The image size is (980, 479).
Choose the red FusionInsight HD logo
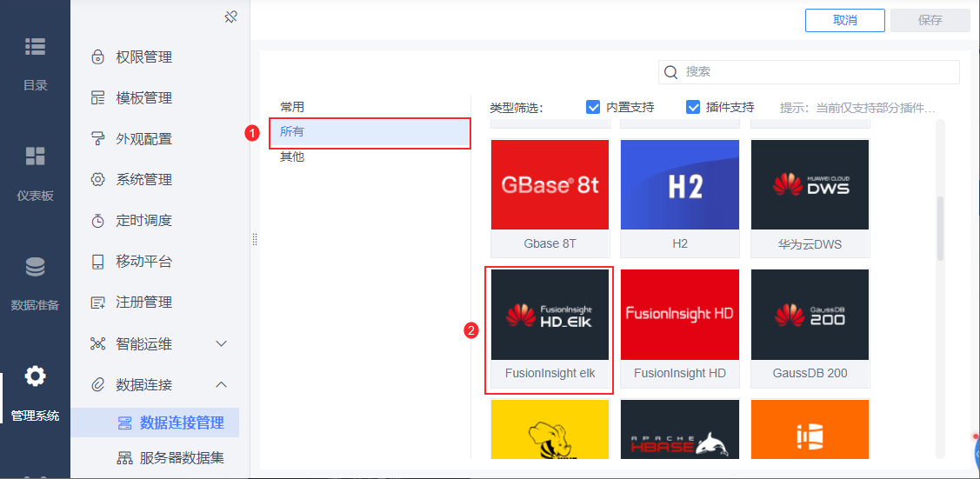(680, 315)
